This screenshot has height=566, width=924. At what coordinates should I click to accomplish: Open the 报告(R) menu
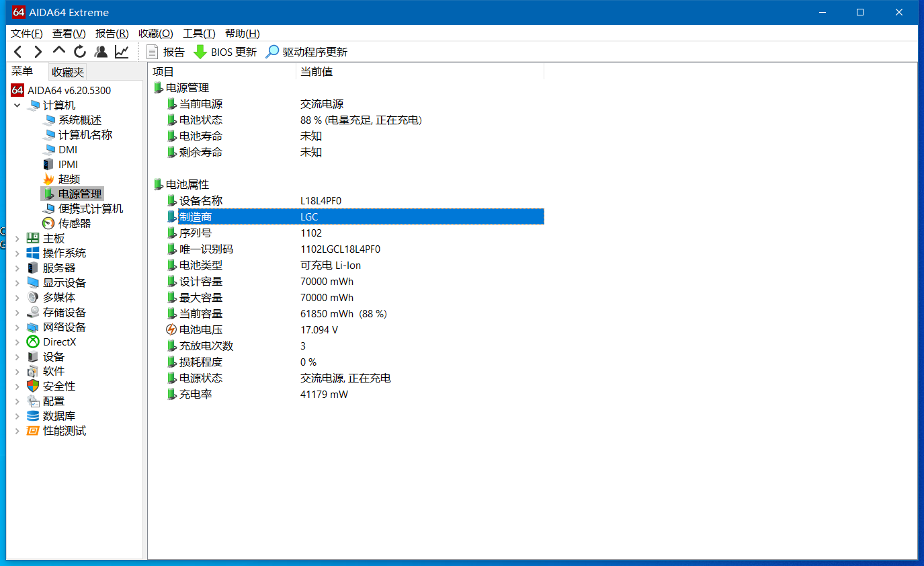point(112,33)
